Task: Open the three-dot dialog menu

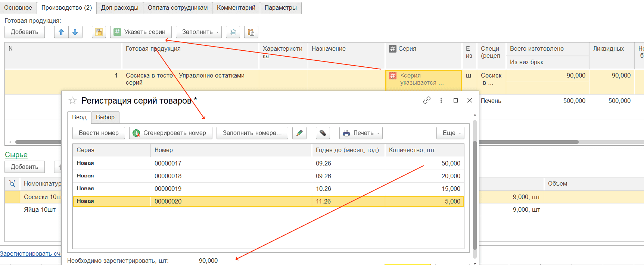Action: click(441, 100)
